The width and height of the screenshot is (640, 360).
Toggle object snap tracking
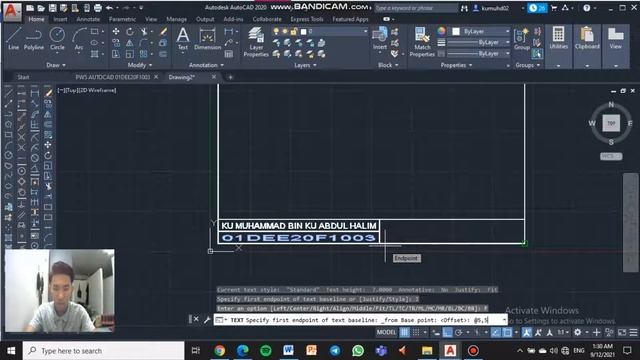coord(496,332)
